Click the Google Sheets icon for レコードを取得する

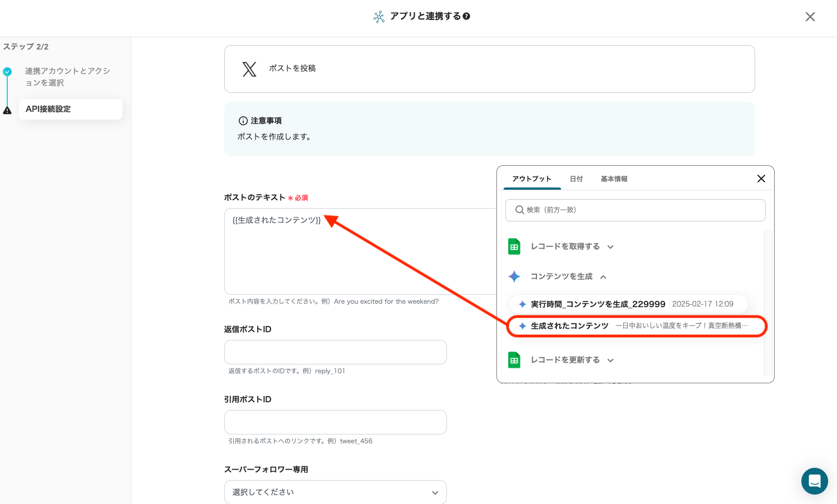tap(514, 246)
